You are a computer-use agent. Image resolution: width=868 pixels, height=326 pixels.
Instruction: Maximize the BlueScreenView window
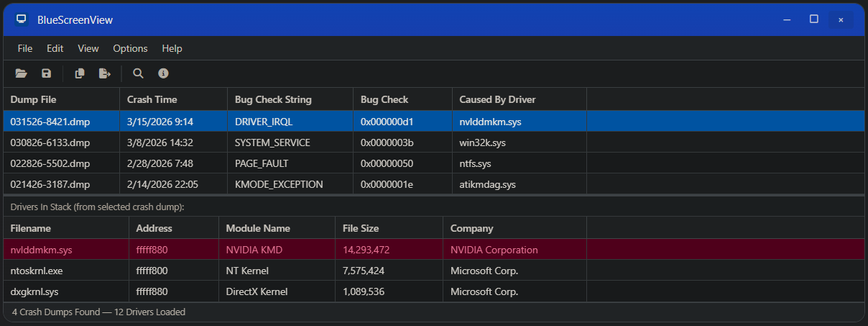coord(813,19)
